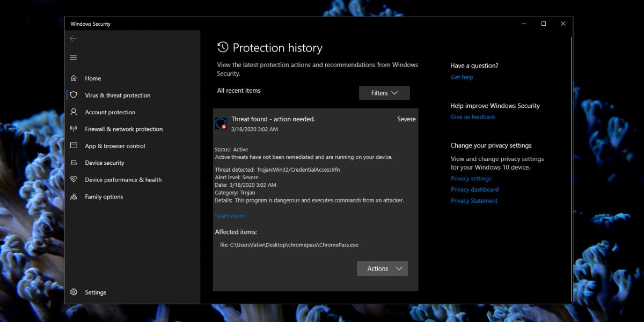This screenshot has width=644, height=322.
Task: Click the Firewall & network protection signal icon
Action: [74, 129]
